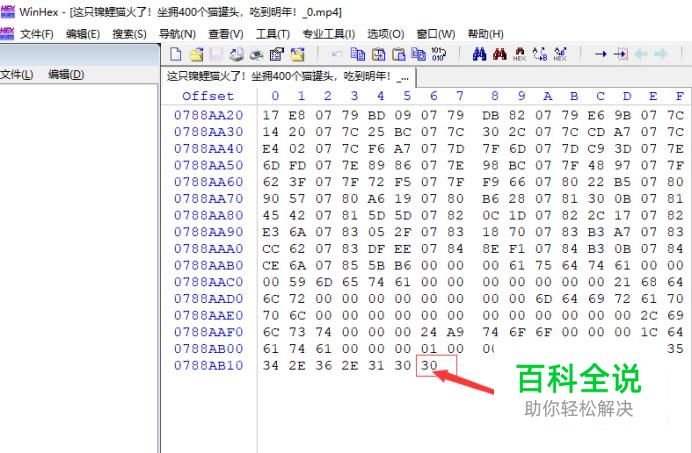Image resolution: width=692 pixels, height=453 pixels.
Task: Click the Back navigation arrow icon
Action: 641,54
